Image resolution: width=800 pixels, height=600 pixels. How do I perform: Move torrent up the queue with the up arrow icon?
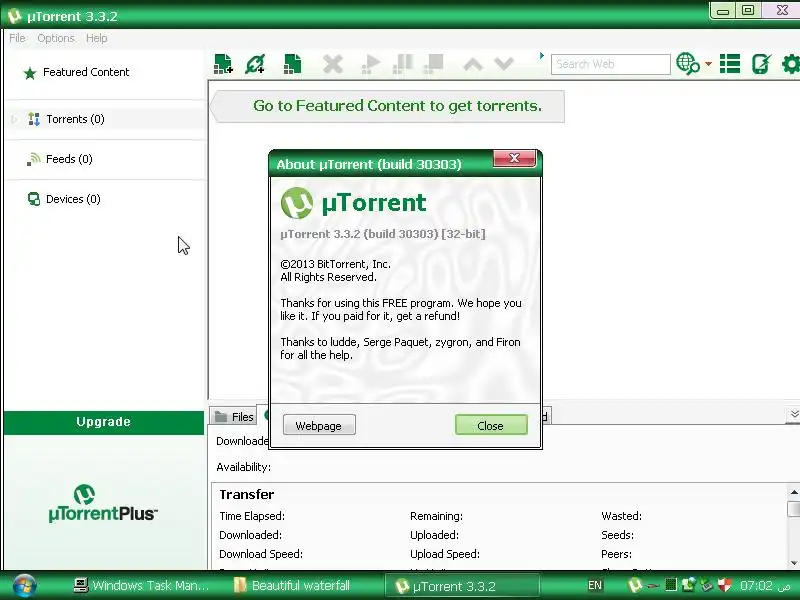(473, 64)
